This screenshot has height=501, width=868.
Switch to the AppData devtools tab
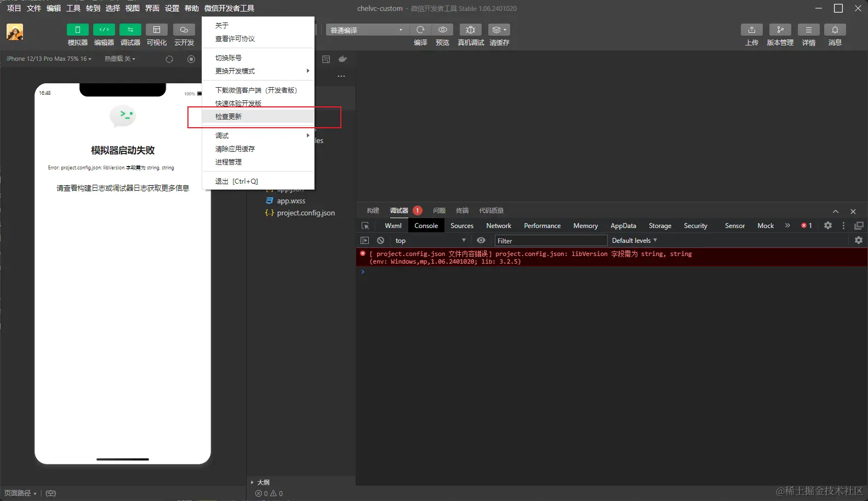click(x=624, y=226)
